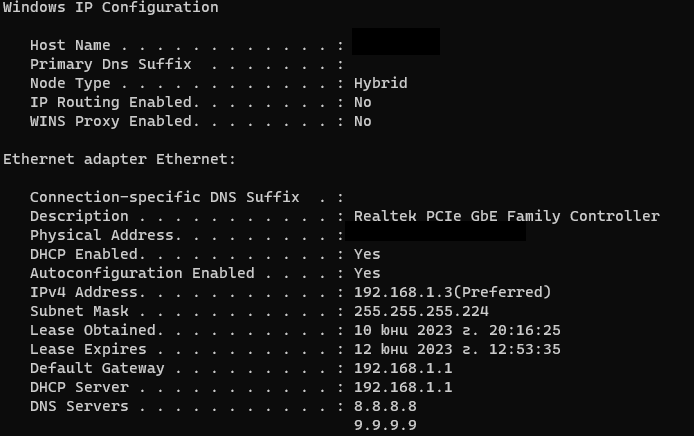
Task: Click the DNS server 9.9.9.9
Action: [385, 426]
